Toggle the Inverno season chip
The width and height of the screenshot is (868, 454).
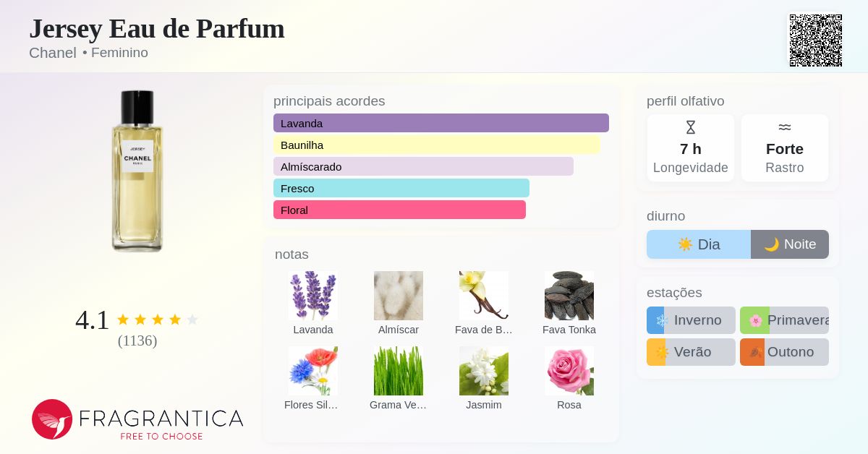pyautogui.click(x=691, y=320)
